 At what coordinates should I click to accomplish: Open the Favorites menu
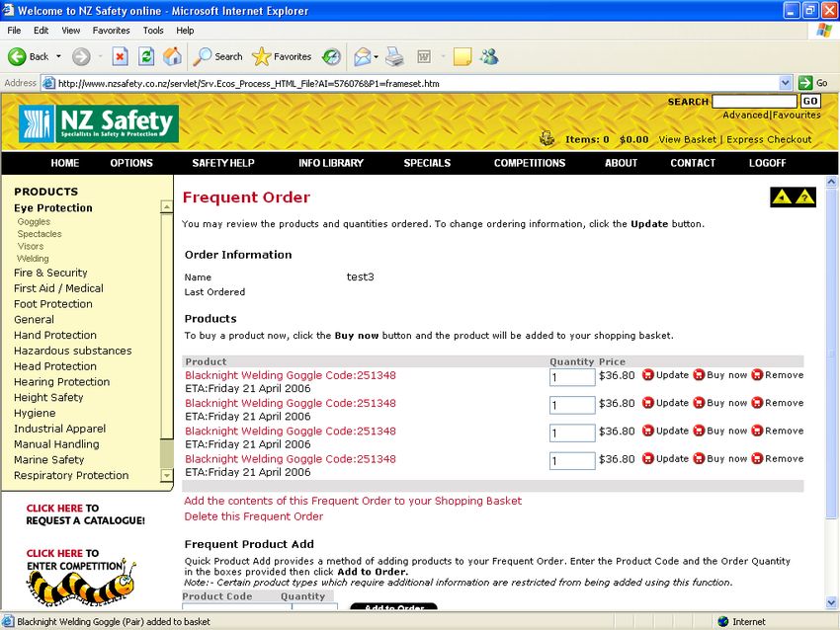tap(111, 31)
